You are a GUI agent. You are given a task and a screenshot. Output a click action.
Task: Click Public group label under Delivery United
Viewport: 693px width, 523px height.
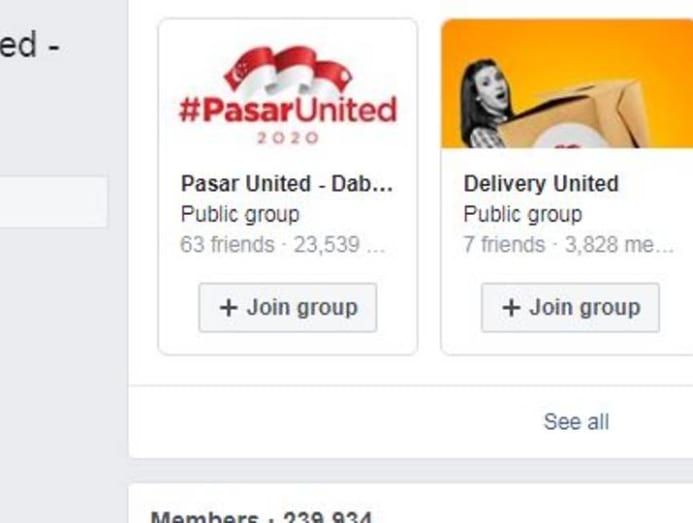point(523,214)
